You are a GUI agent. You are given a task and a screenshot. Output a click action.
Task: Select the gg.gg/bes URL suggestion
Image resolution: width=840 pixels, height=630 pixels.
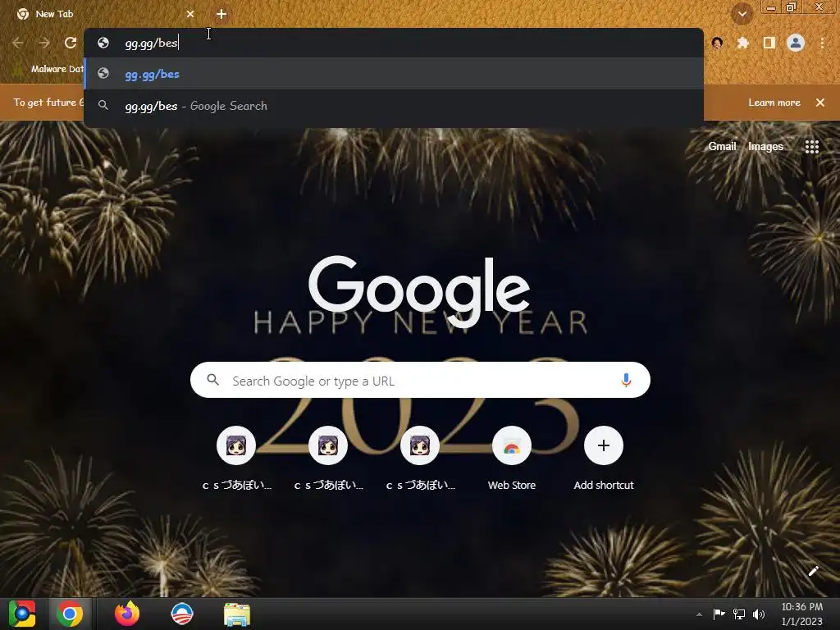(393, 74)
